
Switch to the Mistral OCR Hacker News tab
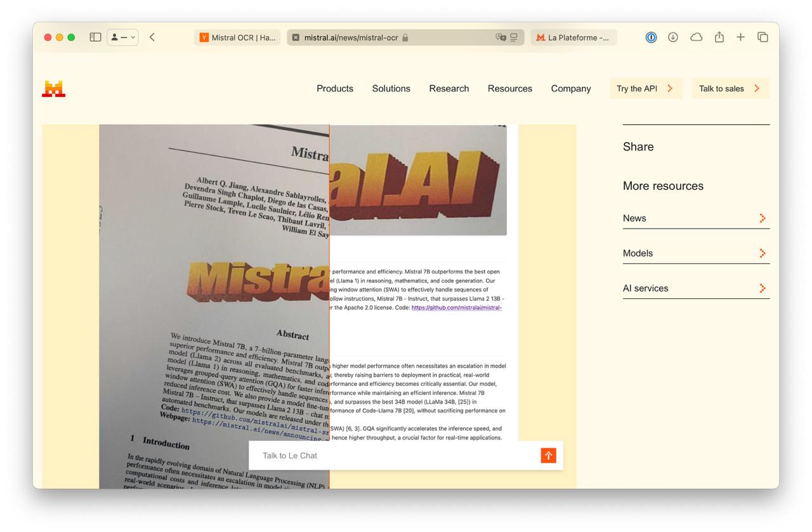tap(237, 37)
